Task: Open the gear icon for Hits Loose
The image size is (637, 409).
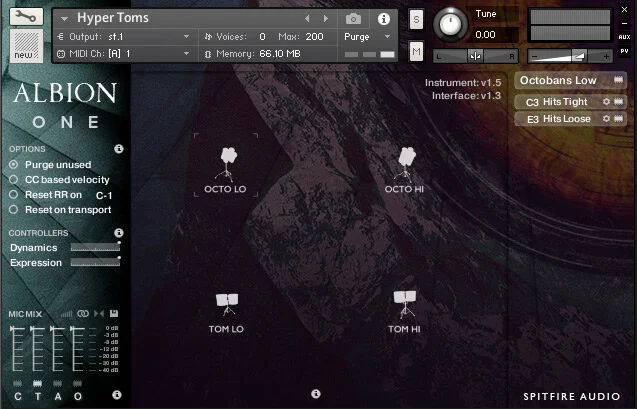Action: point(606,119)
